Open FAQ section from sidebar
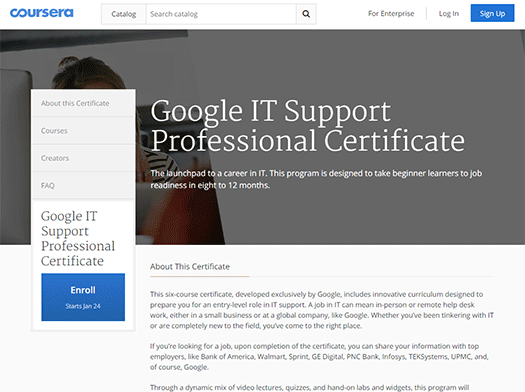The width and height of the screenshot is (525, 392). click(83, 185)
